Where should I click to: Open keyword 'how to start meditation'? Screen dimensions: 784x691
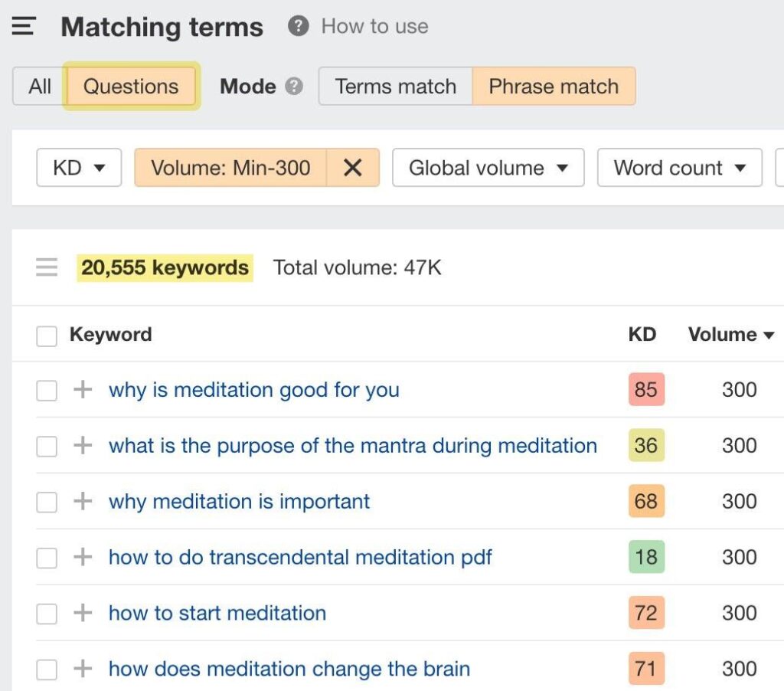pyautogui.click(x=217, y=614)
